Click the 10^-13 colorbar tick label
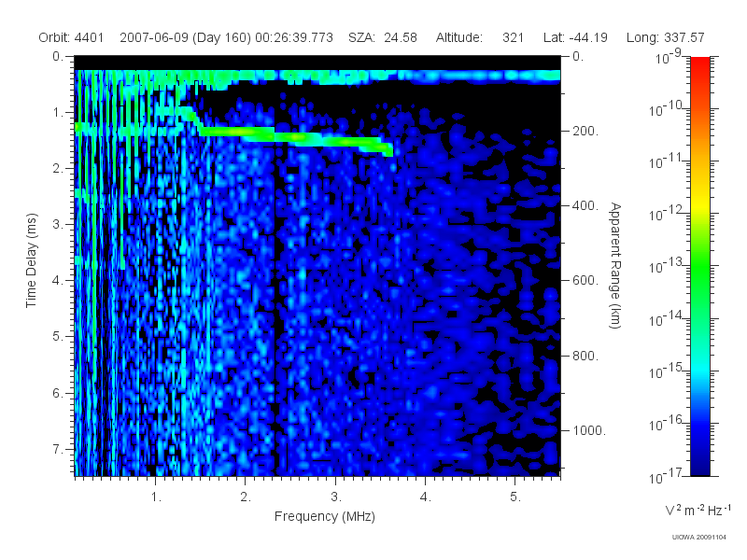This screenshot has height=560, width=747. point(666,267)
